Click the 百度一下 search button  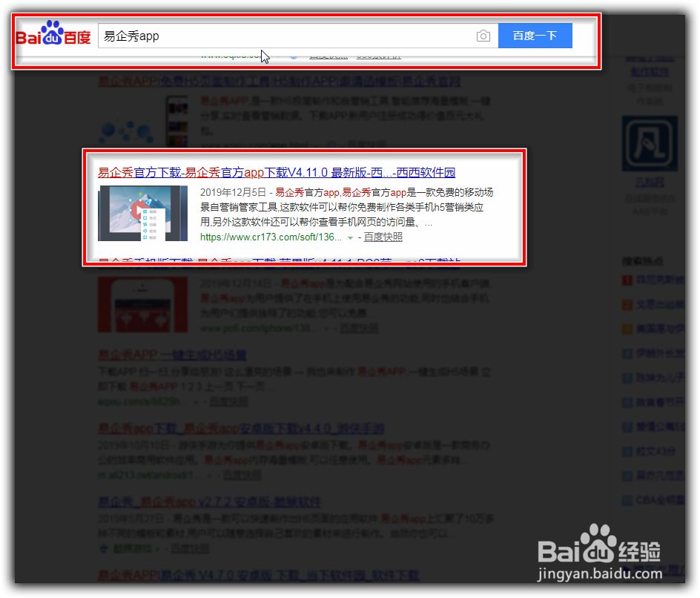535,36
